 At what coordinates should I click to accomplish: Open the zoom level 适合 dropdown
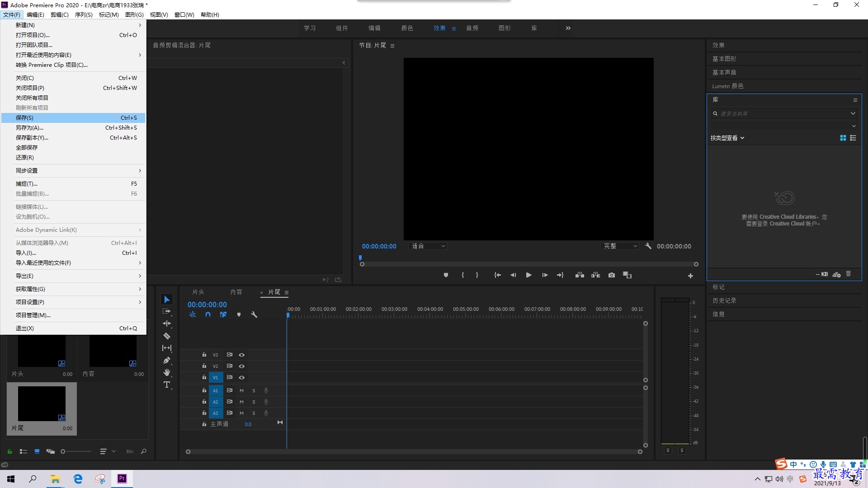[x=428, y=246]
